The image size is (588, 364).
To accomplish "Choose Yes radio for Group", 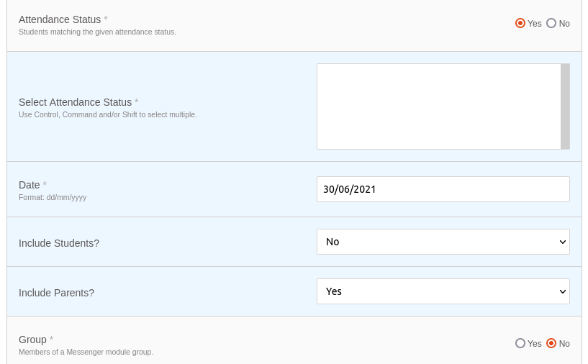I will tap(520, 343).
